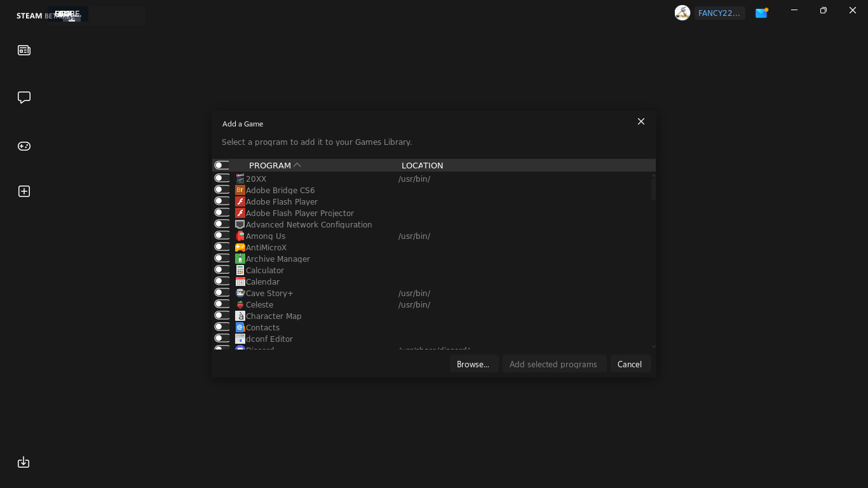868x488 pixels.
Task: Enable the Adobe Bridge CS6 toggle
Action: click(x=222, y=189)
